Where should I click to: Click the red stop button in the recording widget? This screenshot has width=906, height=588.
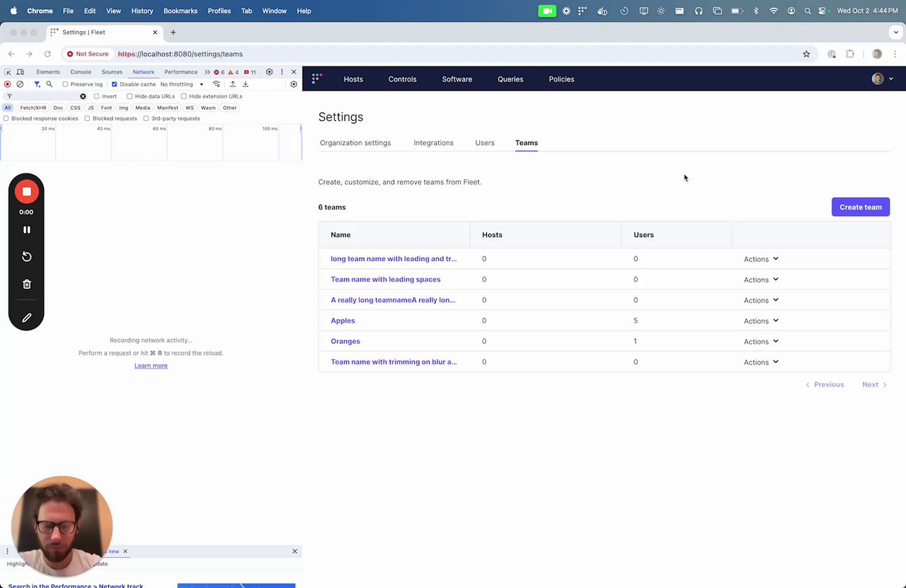(x=26, y=192)
